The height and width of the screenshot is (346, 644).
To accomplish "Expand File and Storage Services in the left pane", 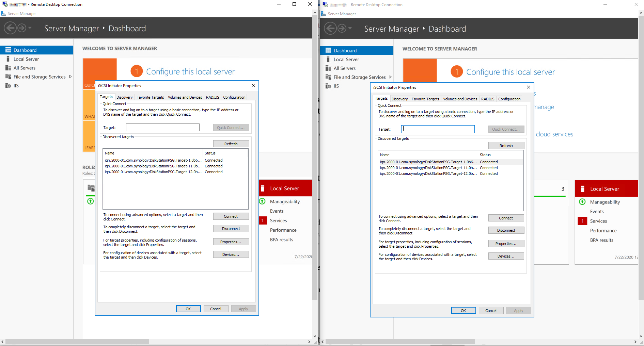I will pyautogui.click(x=70, y=77).
